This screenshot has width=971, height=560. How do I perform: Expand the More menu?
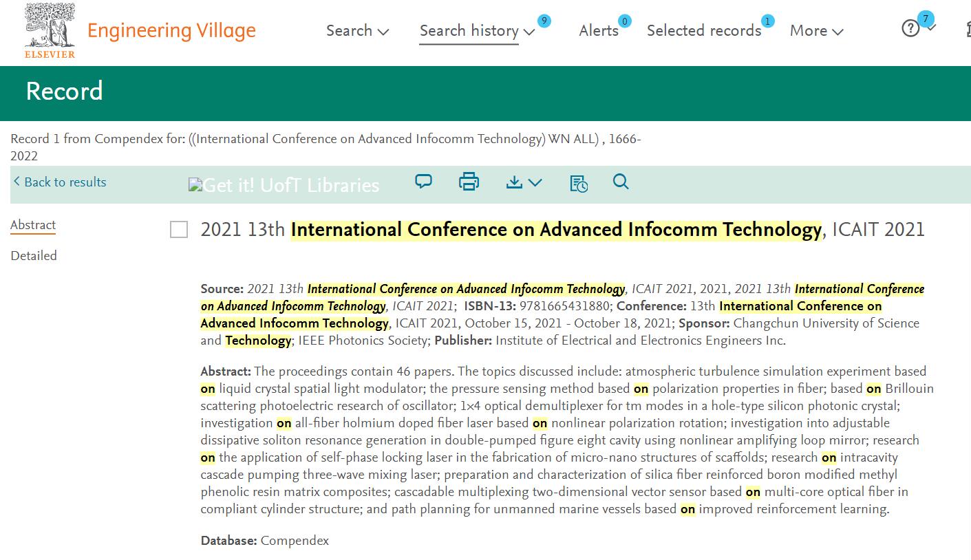tap(816, 31)
